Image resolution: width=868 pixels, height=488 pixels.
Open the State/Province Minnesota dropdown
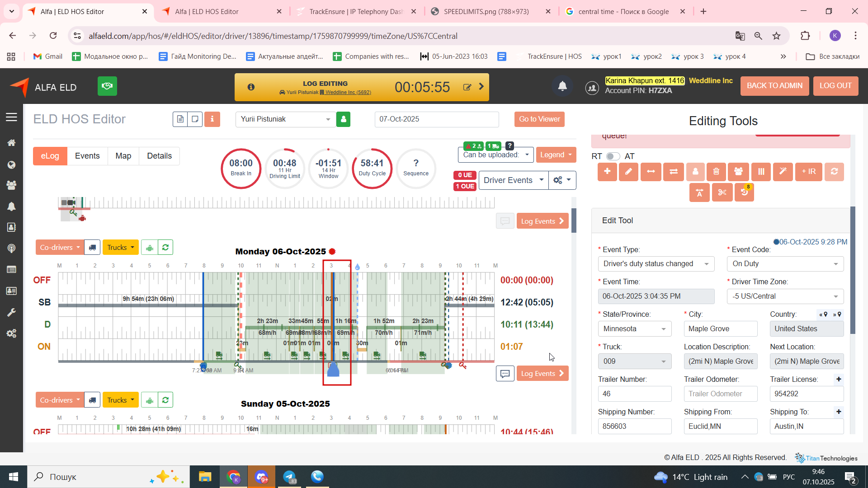coord(634,329)
